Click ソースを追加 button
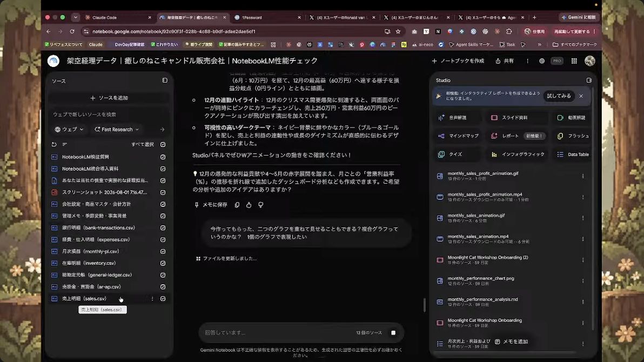This screenshot has width=644, height=362. [x=109, y=98]
